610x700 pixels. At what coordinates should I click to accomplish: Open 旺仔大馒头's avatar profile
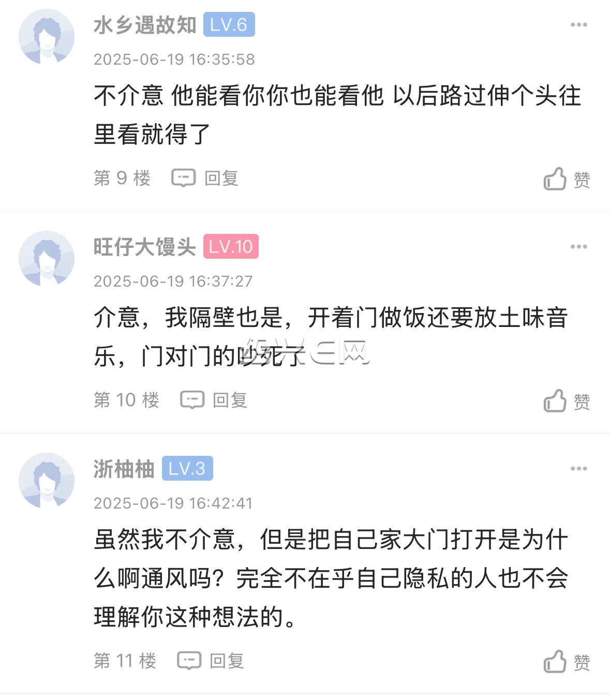point(47,259)
